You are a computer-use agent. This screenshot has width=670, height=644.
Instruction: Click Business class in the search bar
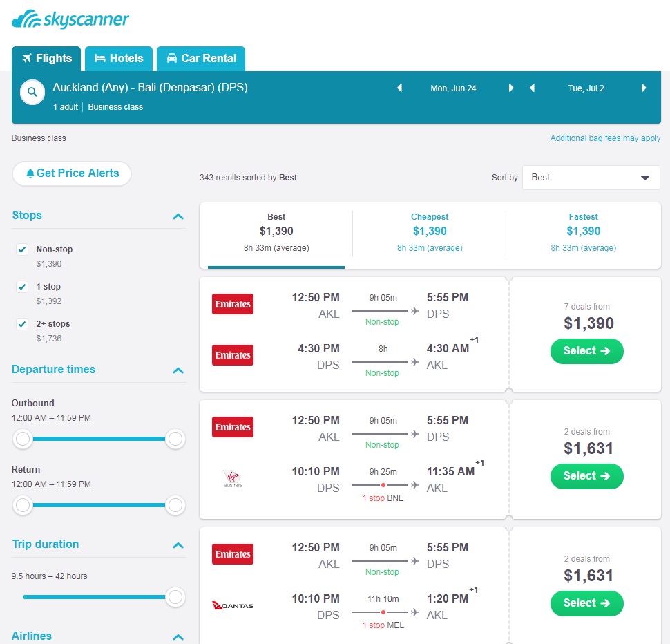(x=115, y=107)
